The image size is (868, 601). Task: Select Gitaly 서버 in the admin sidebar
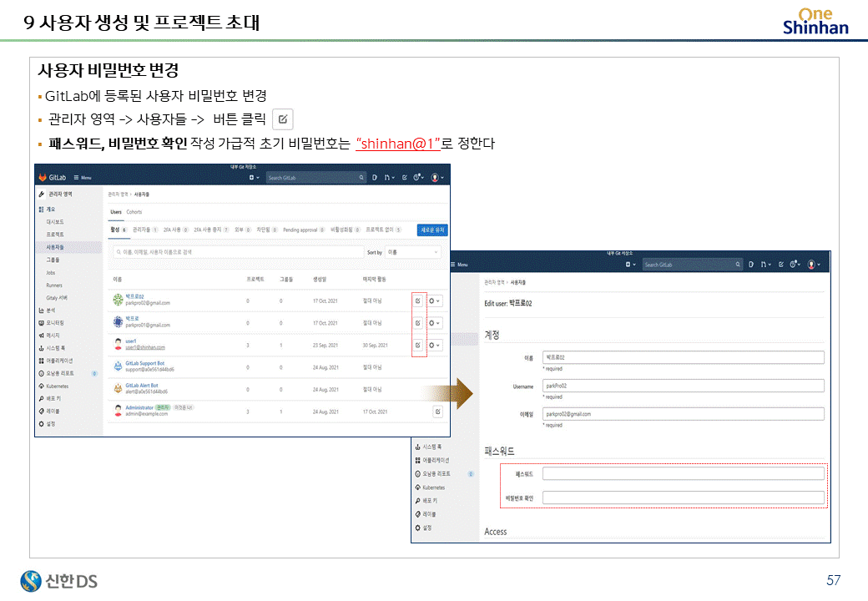coord(57,298)
